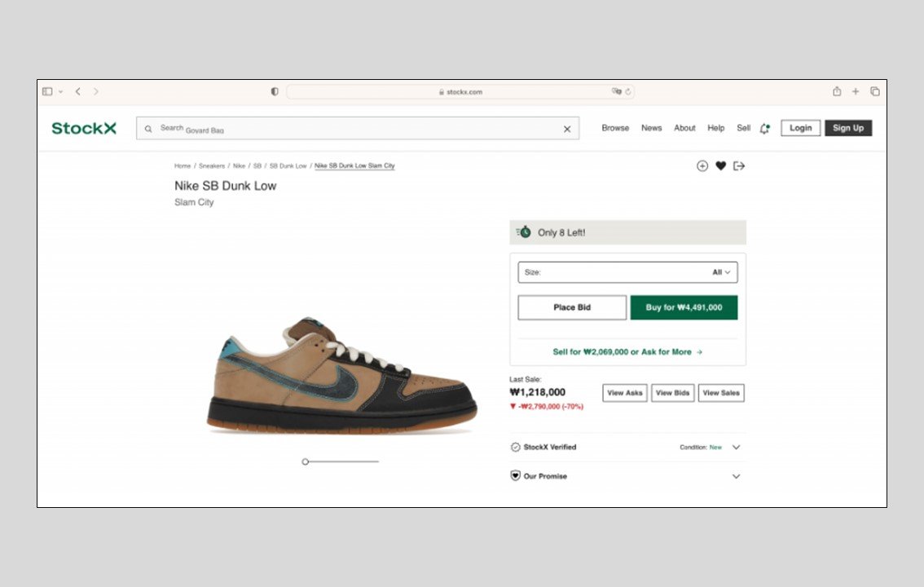Viewport: 924px width, 587px height.
Task: Click the Place Bid button
Action: [572, 307]
